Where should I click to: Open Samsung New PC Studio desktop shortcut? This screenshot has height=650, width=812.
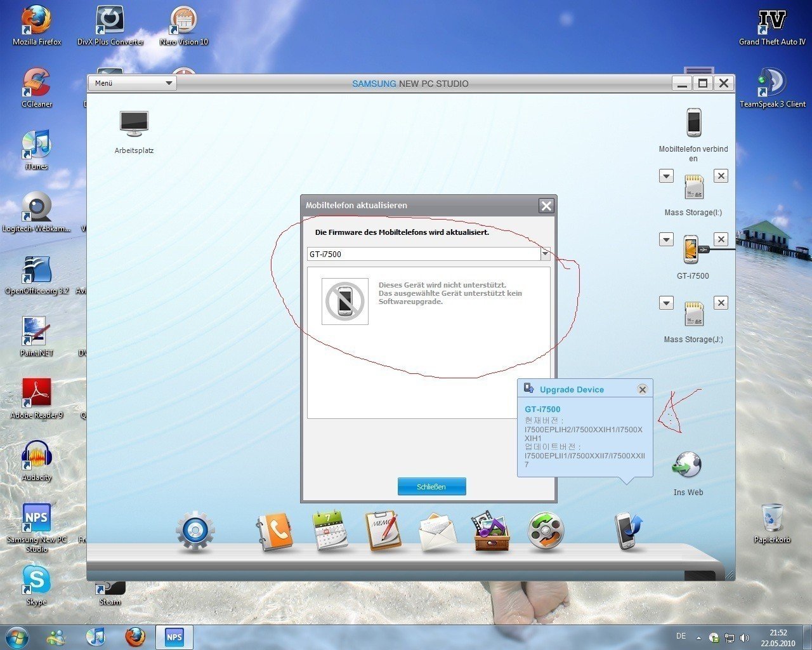[x=37, y=527]
